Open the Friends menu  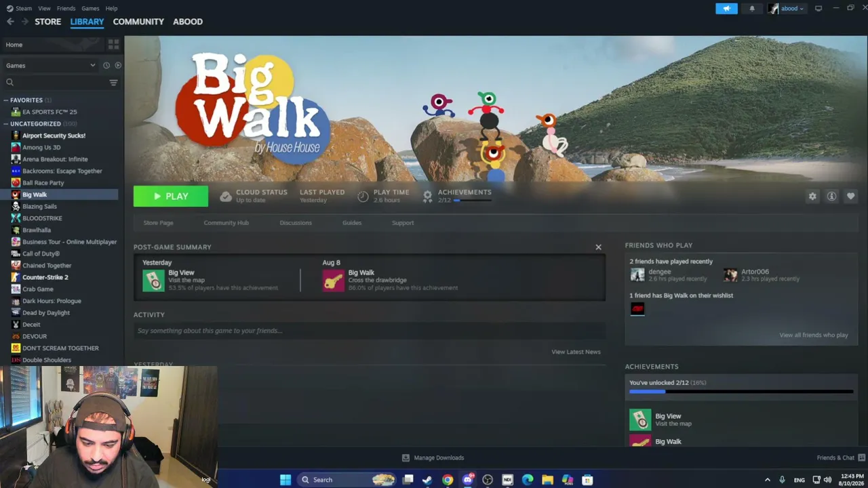coord(66,8)
